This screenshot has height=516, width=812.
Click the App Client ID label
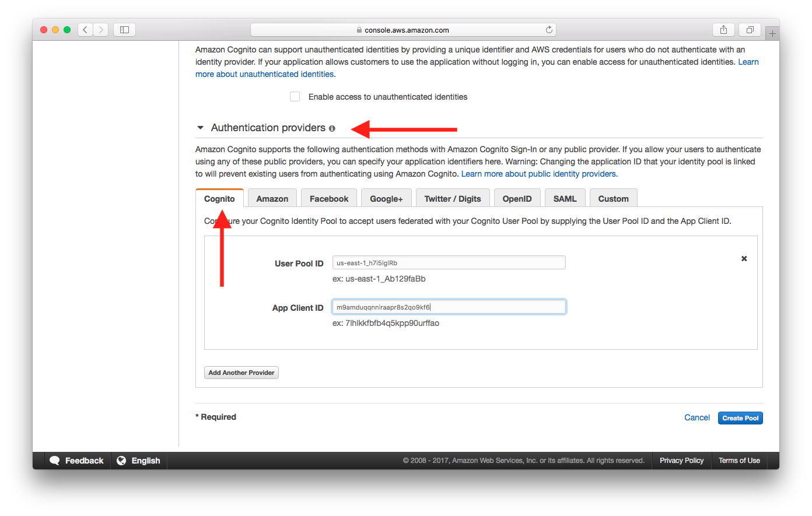coord(298,308)
